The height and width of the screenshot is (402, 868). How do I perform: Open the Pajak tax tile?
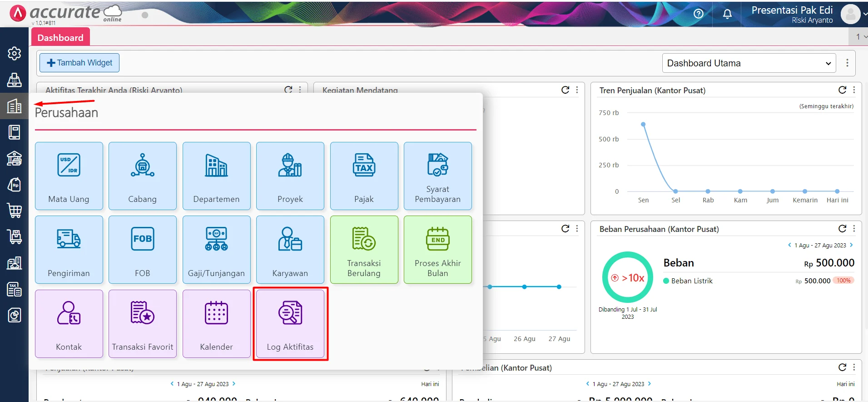pos(364,176)
